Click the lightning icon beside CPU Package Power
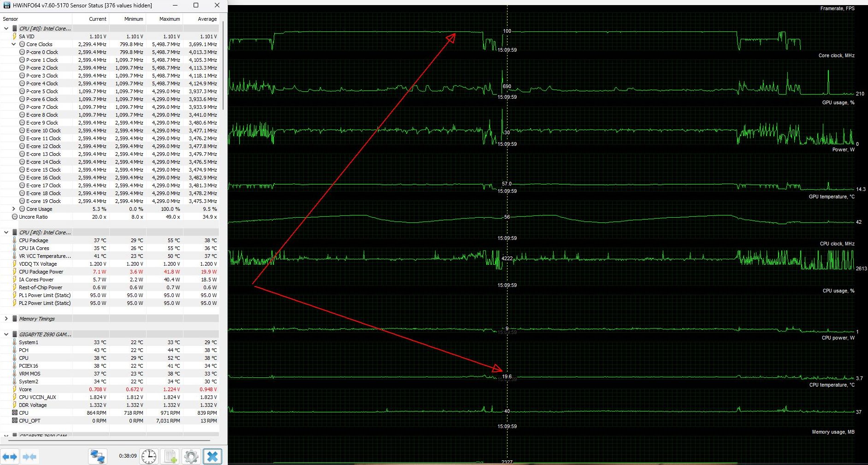Viewport: 868px width, 465px height. [15, 272]
